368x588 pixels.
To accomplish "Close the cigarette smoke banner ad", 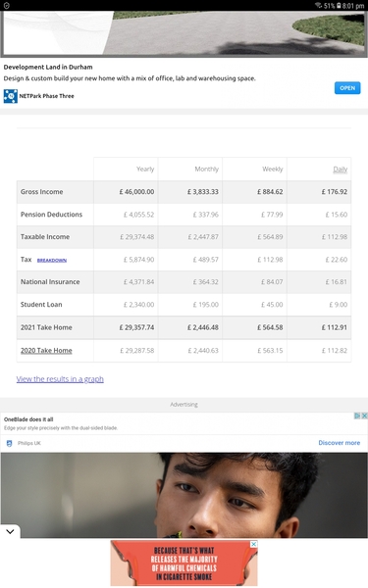I will tap(254, 544).
